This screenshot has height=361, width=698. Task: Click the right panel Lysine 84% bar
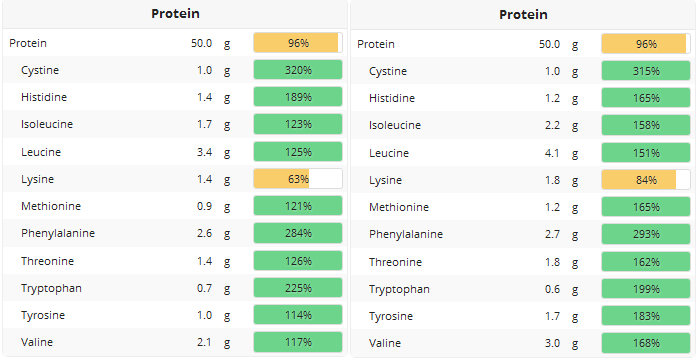click(x=646, y=180)
